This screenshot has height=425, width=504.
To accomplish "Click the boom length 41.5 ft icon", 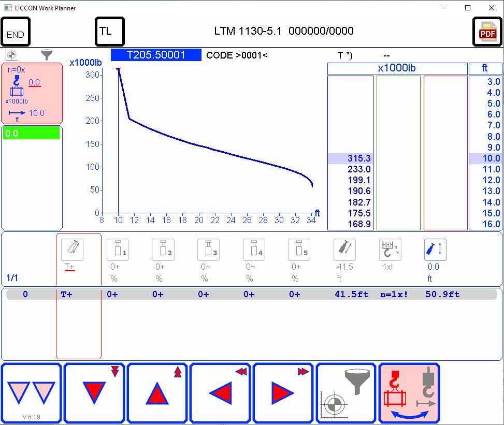I will 344,250.
